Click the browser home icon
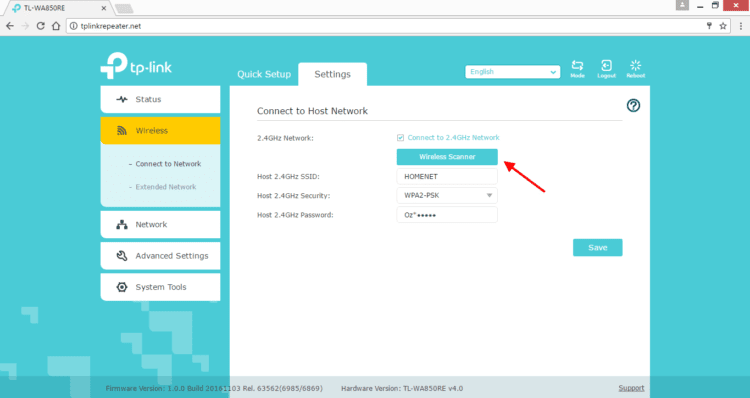The height and width of the screenshot is (398, 750). (x=56, y=26)
